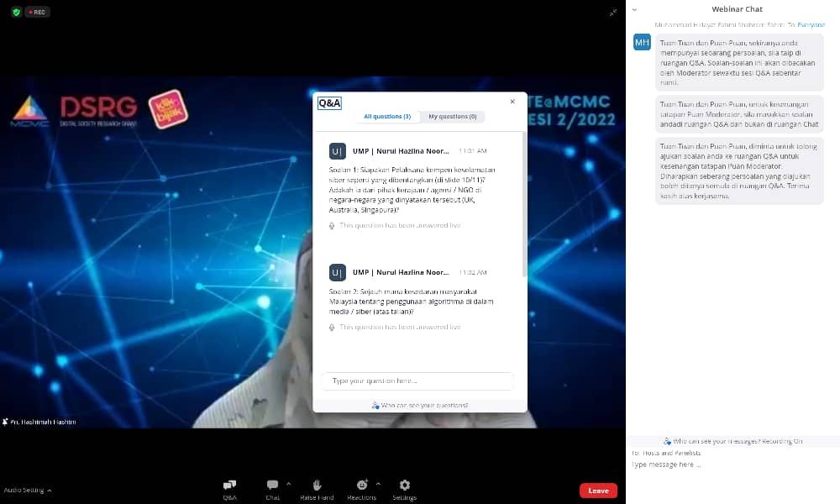This screenshot has width=840, height=504.
Task: Click avatar of the 11:01 AM question
Action: [x=337, y=151]
